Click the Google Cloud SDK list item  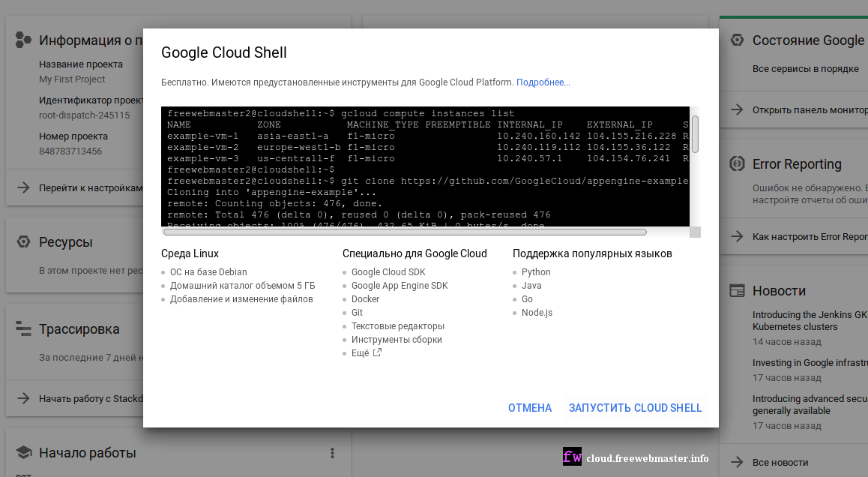pyautogui.click(x=388, y=272)
